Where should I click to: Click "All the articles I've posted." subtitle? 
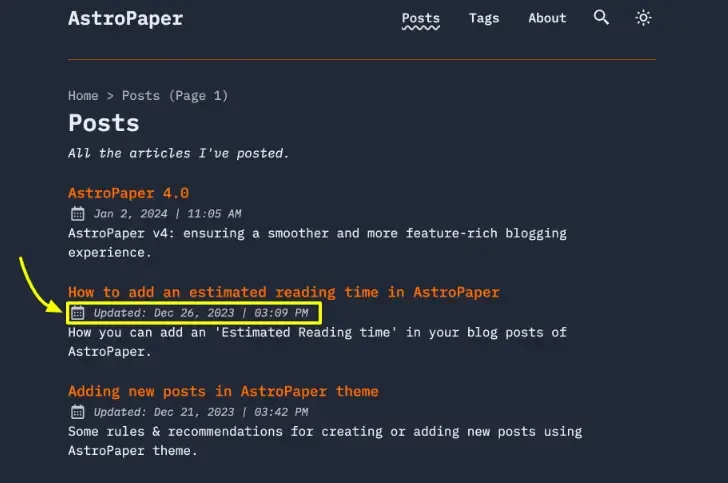tap(178, 153)
